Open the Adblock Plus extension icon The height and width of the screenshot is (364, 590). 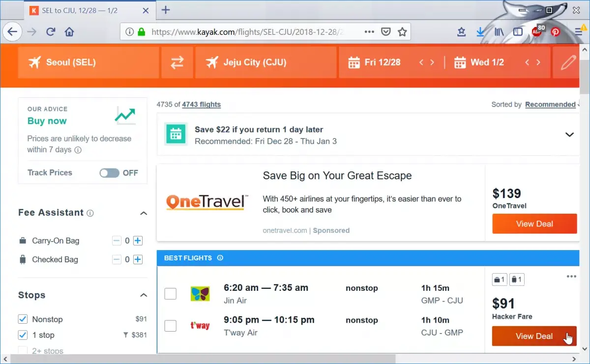[538, 31]
